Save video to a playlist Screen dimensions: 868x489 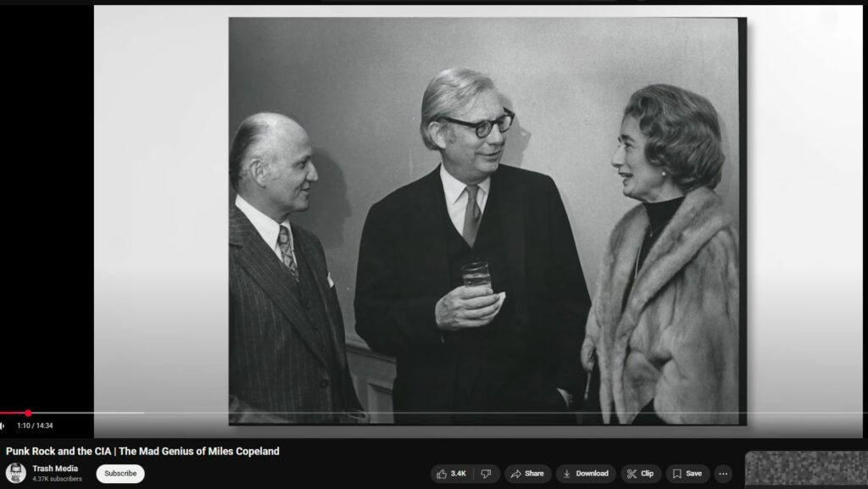coord(687,474)
